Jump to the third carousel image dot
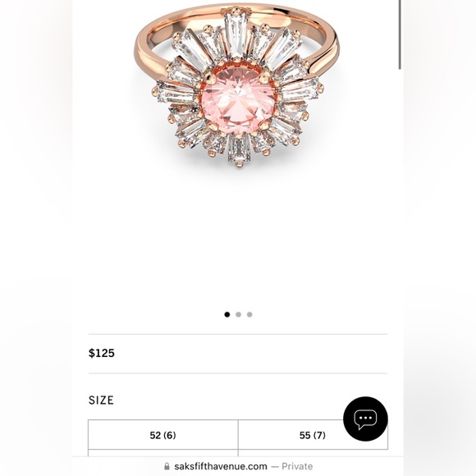The width and height of the screenshot is (476, 476). 249,314
